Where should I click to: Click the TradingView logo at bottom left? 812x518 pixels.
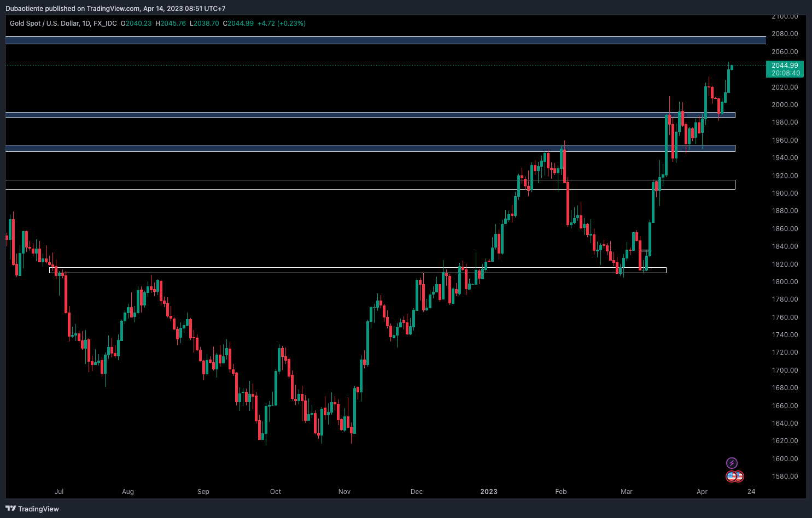coord(32,509)
